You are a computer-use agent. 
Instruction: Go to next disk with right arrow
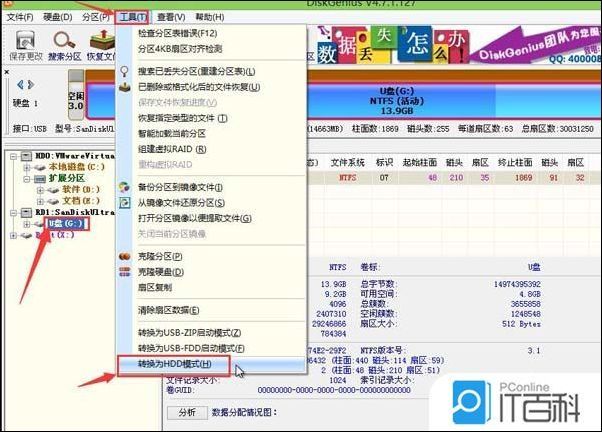pos(31,84)
